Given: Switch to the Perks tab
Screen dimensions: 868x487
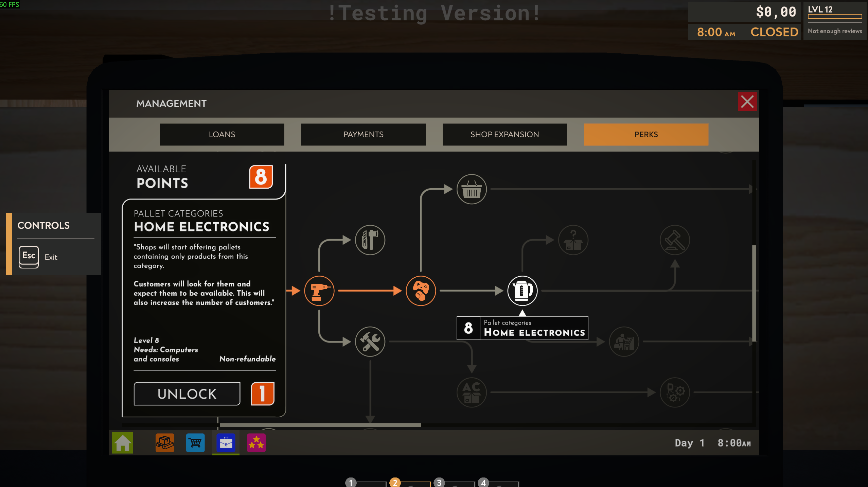Looking at the screenshot, I should point(646,135).
